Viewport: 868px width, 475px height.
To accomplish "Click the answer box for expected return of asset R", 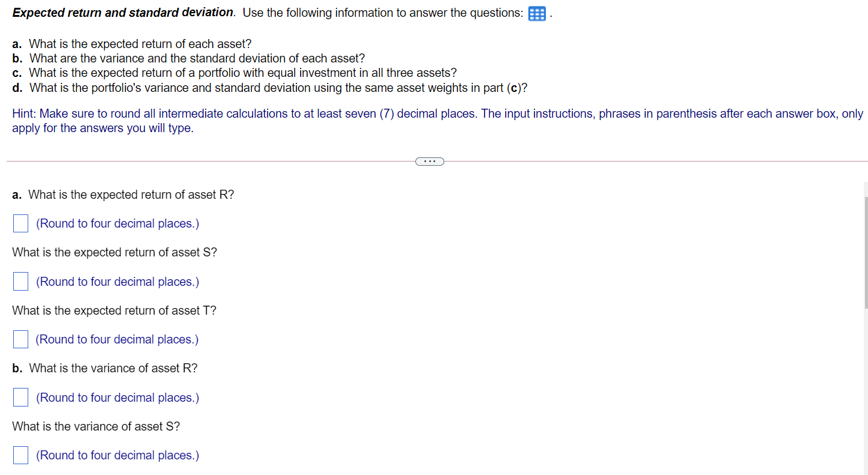I will 20,223.
